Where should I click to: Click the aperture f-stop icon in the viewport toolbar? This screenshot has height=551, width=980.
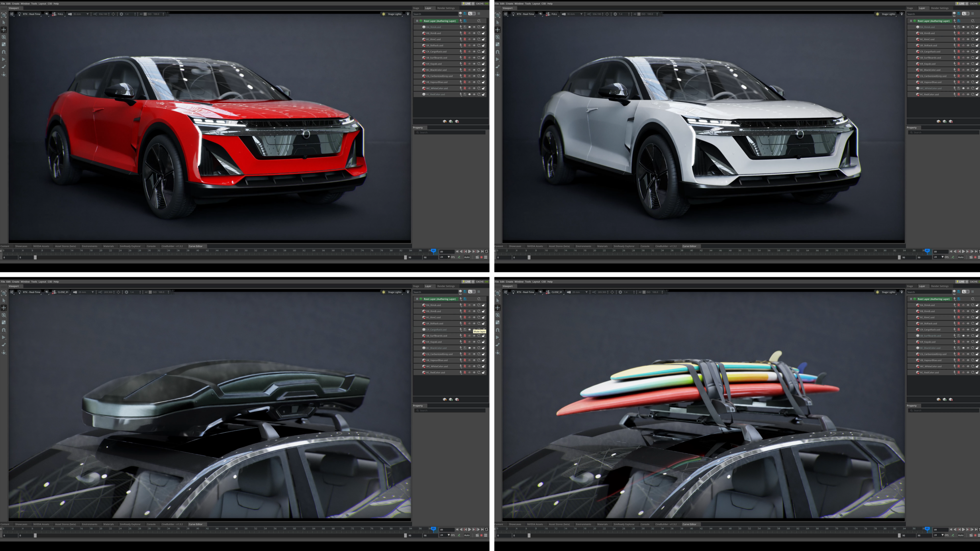[122, 15]
